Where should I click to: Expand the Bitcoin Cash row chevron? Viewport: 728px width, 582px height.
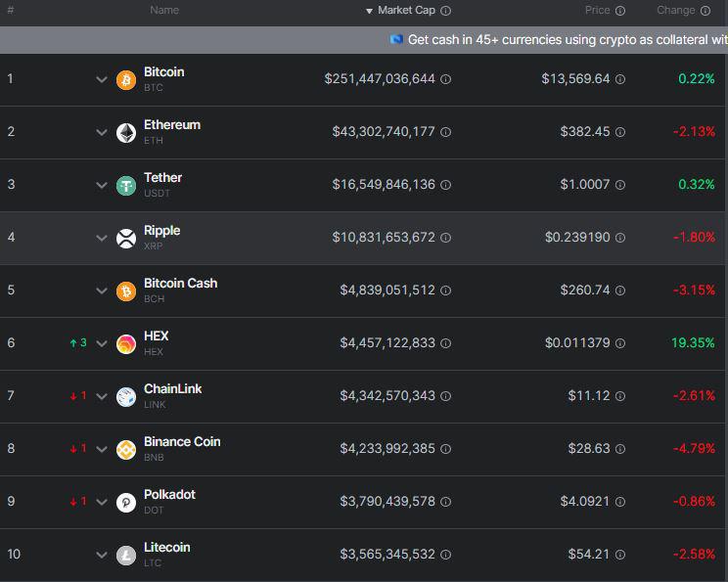(x=102, y=291)
